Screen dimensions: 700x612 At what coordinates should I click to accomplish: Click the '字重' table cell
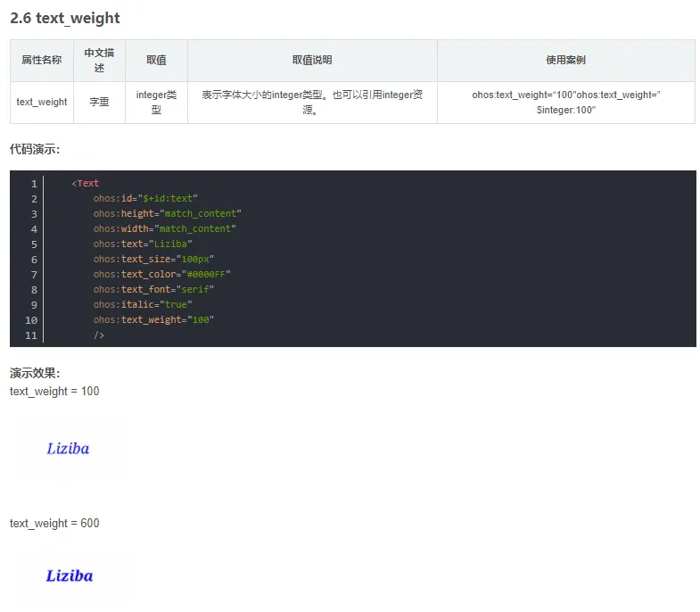pyautogui.click(x=99, y=103)
